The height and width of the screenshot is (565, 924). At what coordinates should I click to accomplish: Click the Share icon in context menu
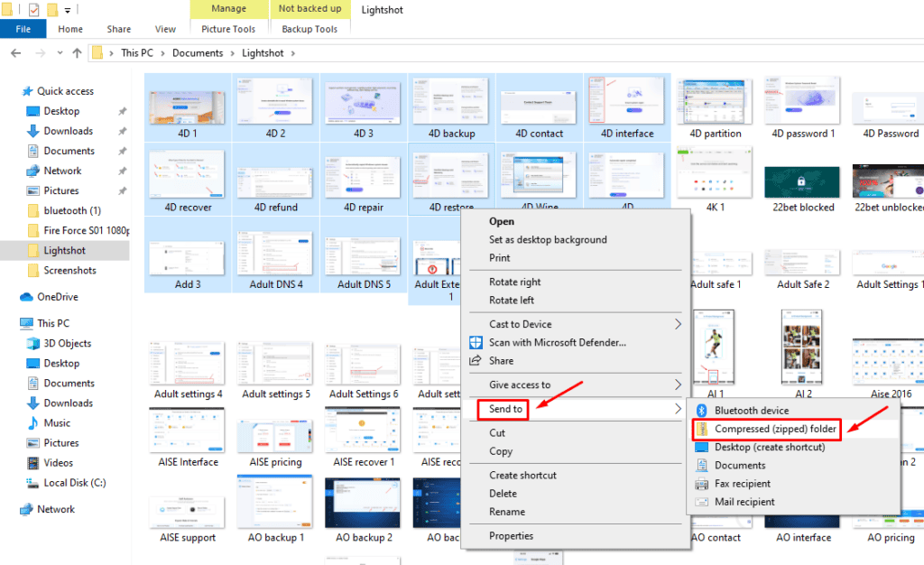476,360
